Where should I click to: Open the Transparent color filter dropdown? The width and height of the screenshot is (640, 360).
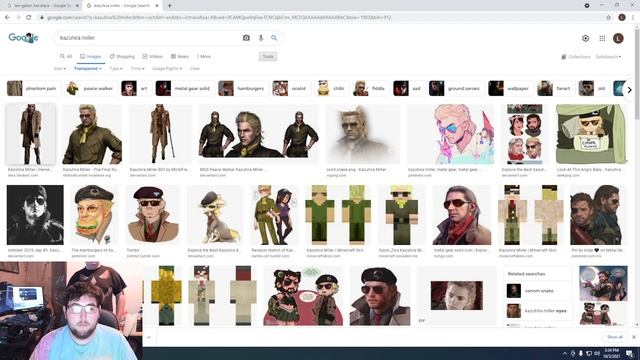click(x=88, y=69)
